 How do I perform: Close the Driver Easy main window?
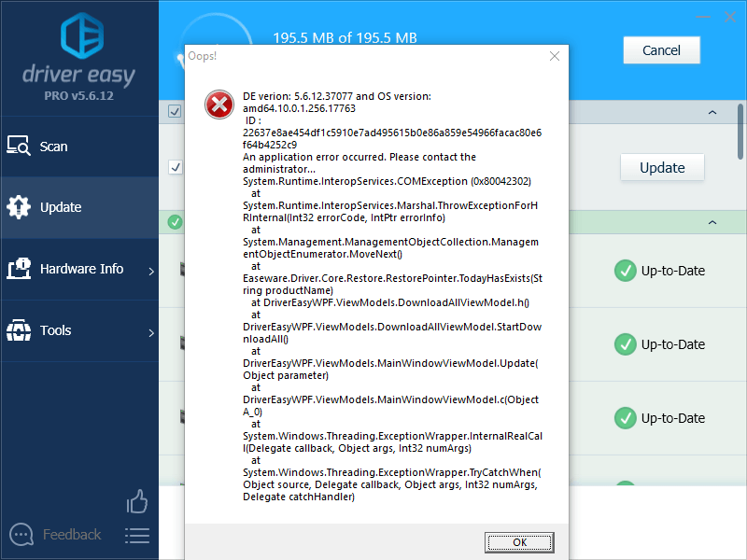pyautogui.click(x=730, y=17)
